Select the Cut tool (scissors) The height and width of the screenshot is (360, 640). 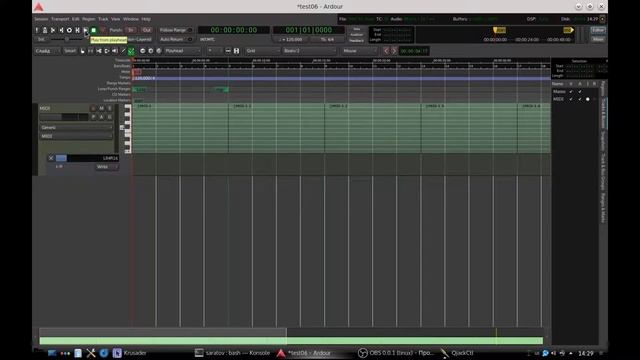click(x=99, y=51)
